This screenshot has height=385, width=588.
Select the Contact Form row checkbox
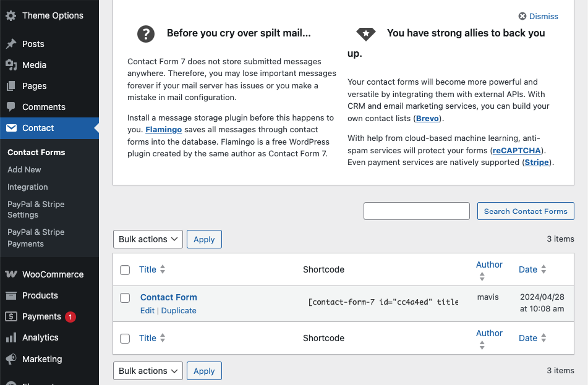click(125, 298)
